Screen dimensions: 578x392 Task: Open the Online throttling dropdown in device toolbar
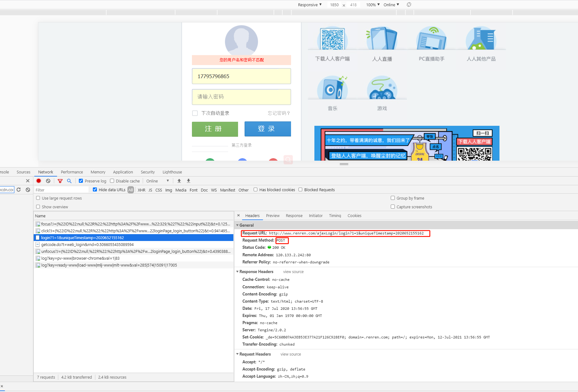tap(391, 5)
